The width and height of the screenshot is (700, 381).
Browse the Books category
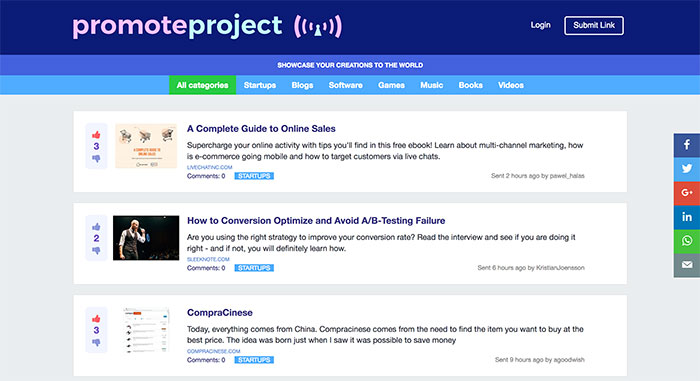coord(471,85)
